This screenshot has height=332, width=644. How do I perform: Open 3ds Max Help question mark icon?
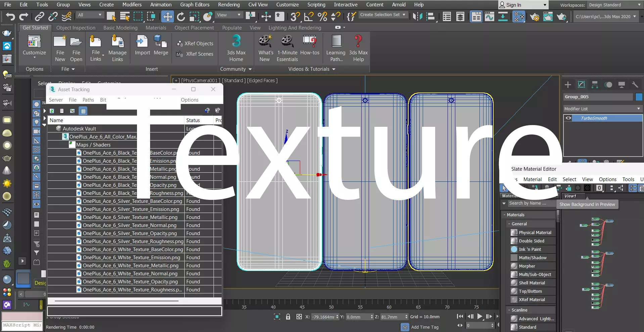click(x=358, y=48)
